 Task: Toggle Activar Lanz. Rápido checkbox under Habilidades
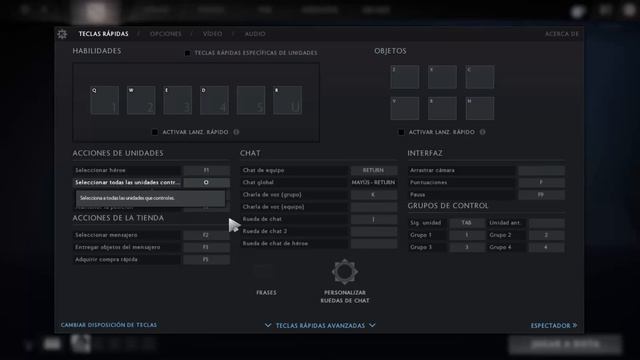click(155, 132)
